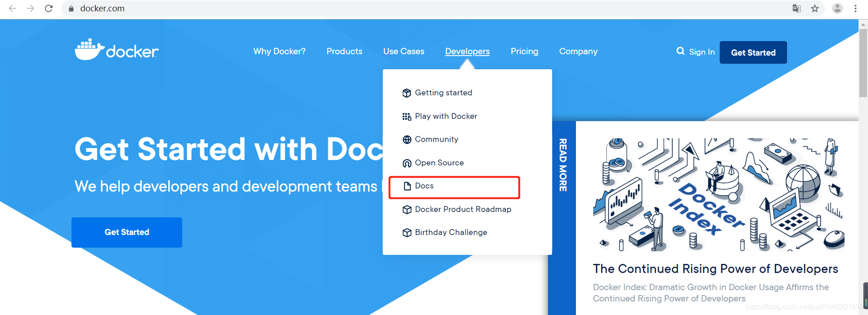
Task: Open the Open Source menu entry
Action: (x=439, y=163)
